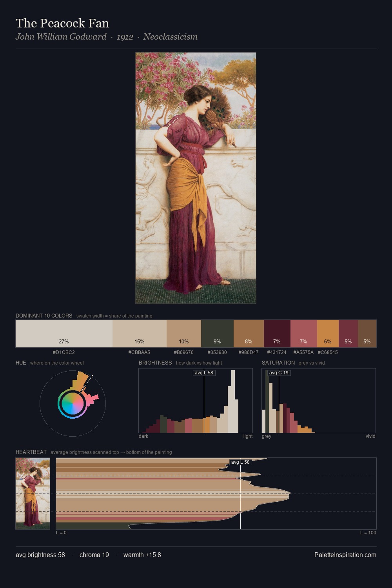
Task: Click the peak of the heartbeat curve
Action: click(290, 493)
